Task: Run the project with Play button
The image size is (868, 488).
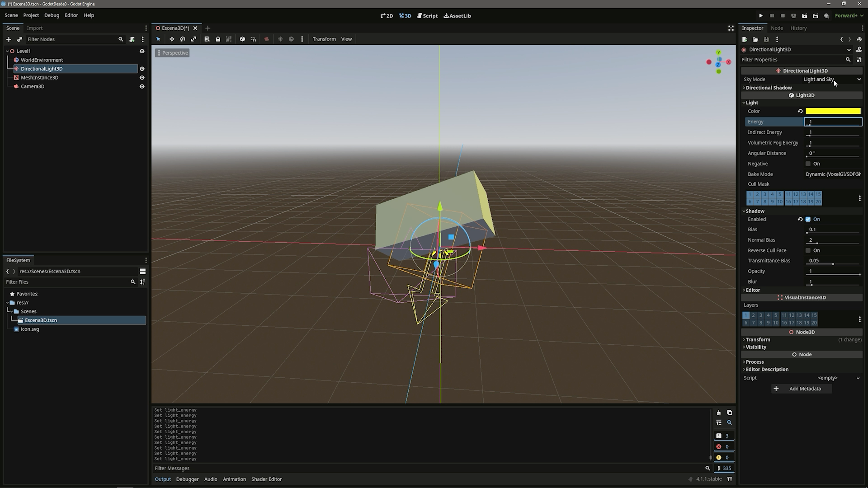Action: coord(761,16)
